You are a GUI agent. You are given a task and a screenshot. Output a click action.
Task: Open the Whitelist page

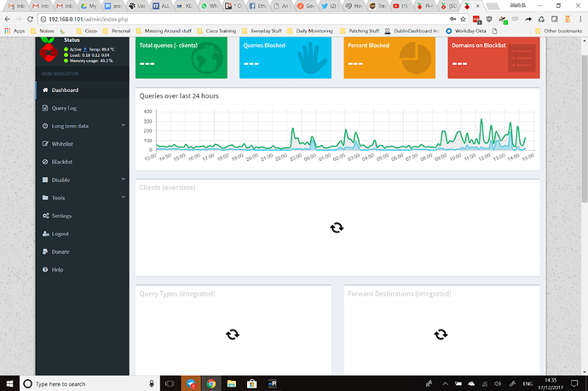[83, 144]
